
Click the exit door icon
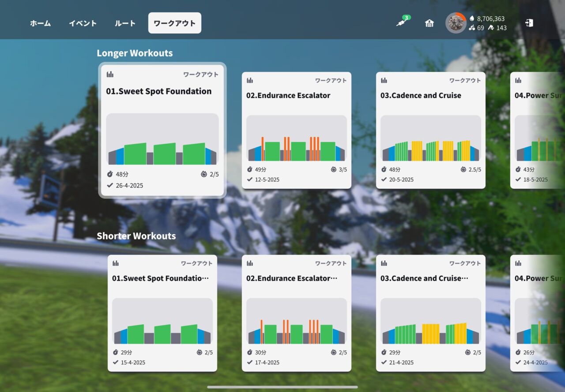(529, 23)
